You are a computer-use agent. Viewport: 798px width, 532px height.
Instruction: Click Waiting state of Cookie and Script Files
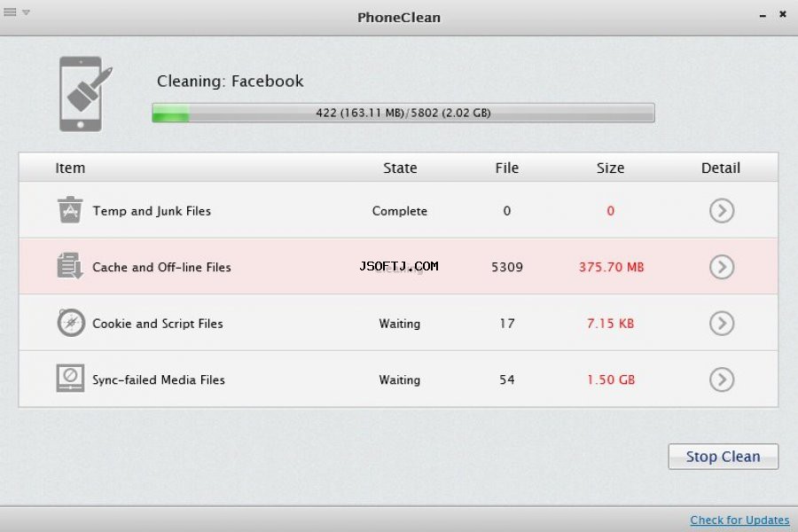click(400, 324)
